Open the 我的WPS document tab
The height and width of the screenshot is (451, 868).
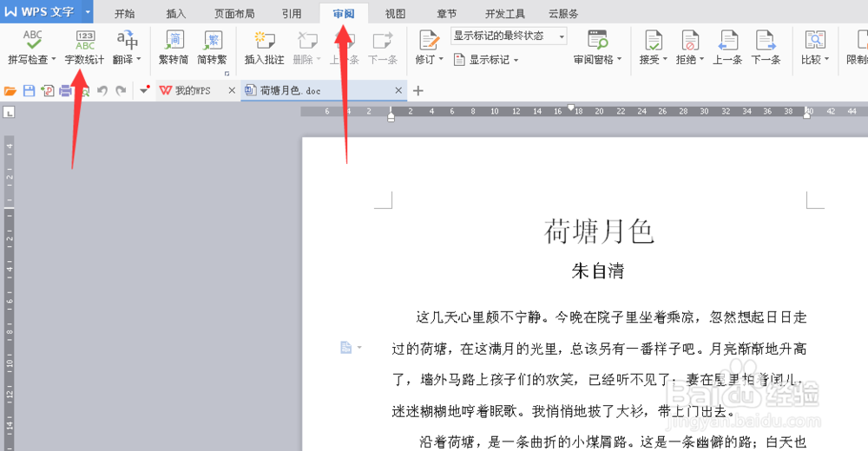coord(193,91)
